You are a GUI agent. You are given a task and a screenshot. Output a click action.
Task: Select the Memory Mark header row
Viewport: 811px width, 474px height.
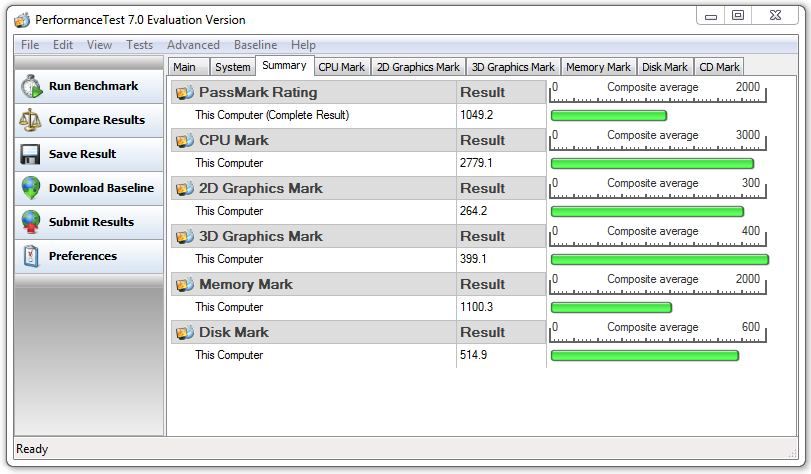coord(359,284)
